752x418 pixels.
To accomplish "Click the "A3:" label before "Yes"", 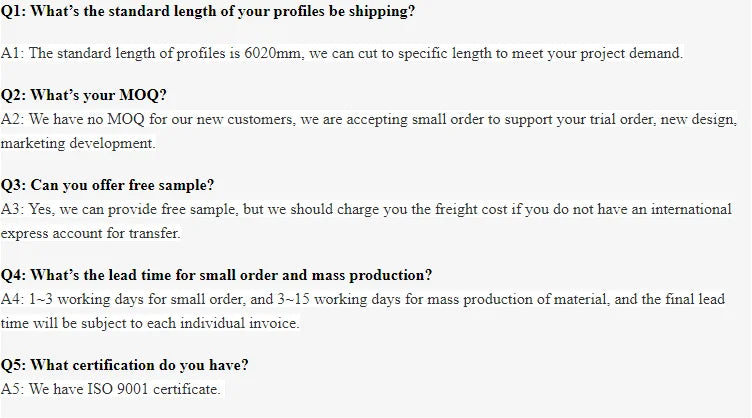I will (x=13, y=209).
